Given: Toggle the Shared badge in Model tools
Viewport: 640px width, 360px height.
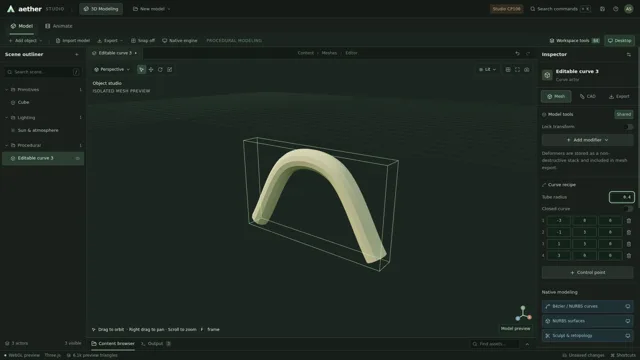Looking at the screenshot, I should click(624, 114).
